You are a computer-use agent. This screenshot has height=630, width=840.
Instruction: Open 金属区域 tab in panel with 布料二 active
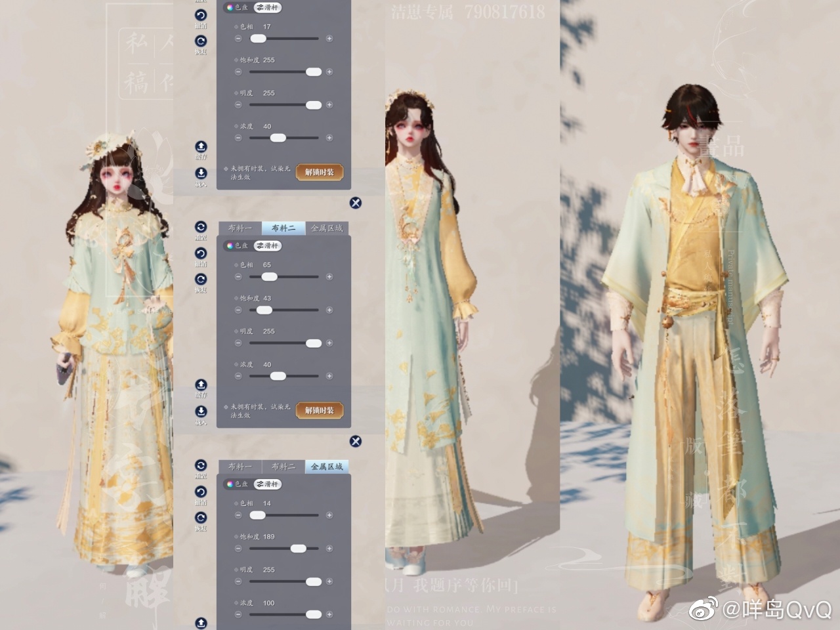click(327, 228)
